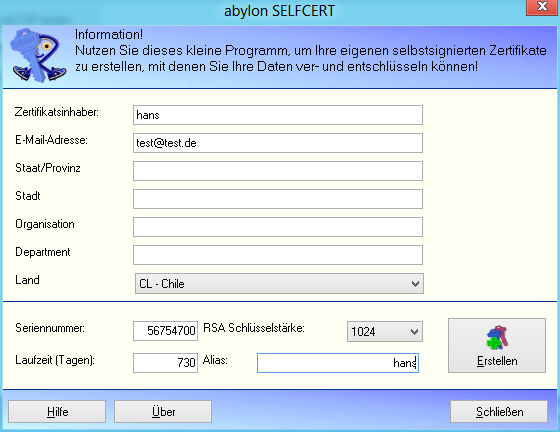Click the Stadt label
Viewport: 560px width, 432px height.
(28, 196)
